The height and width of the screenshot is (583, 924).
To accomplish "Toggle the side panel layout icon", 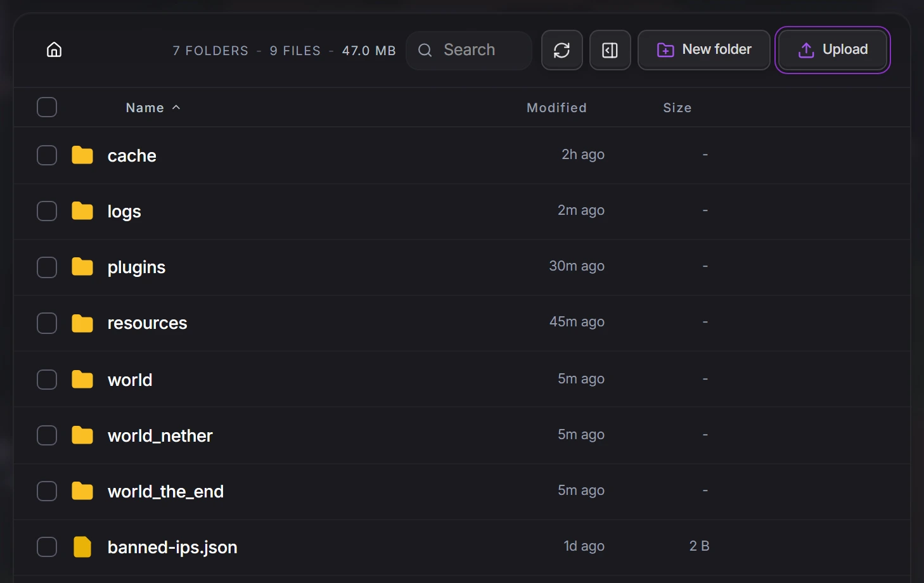I will coord(610,50).
